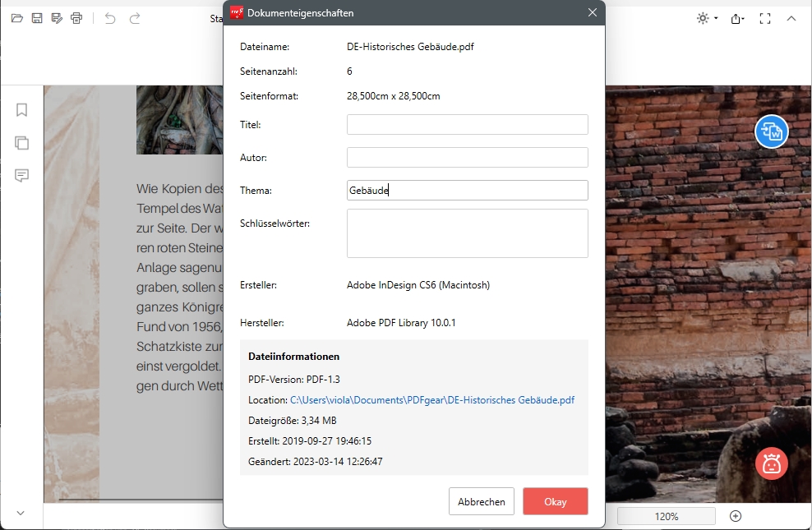Enter fullscreen reading mode
812x530 pixels.
click(x=766, y=18)
